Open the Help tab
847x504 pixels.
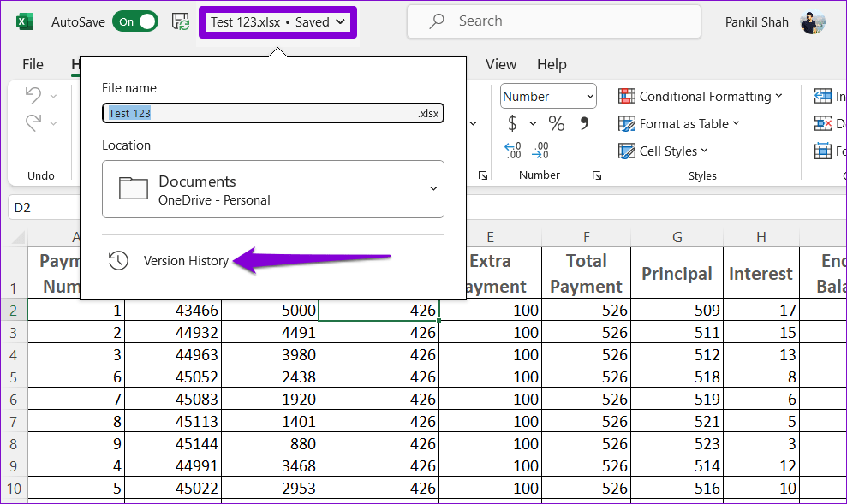pyautogui.click(x=552, y=64)
